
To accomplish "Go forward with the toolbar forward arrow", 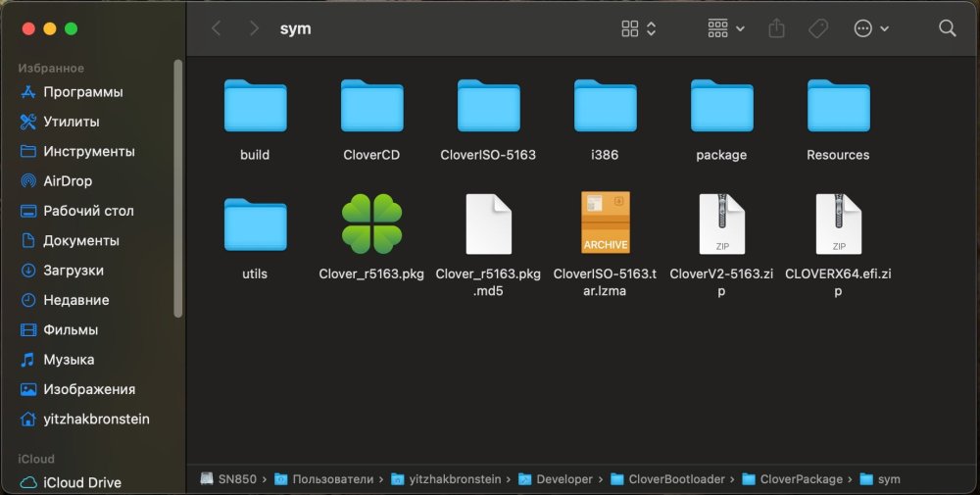I will tap(254, 28).
